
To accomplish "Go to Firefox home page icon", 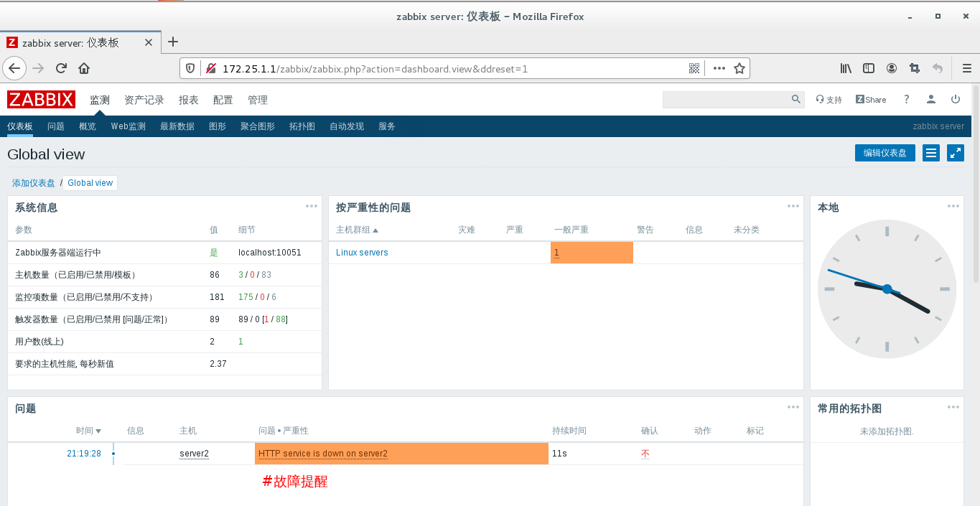I will point(84,68).
